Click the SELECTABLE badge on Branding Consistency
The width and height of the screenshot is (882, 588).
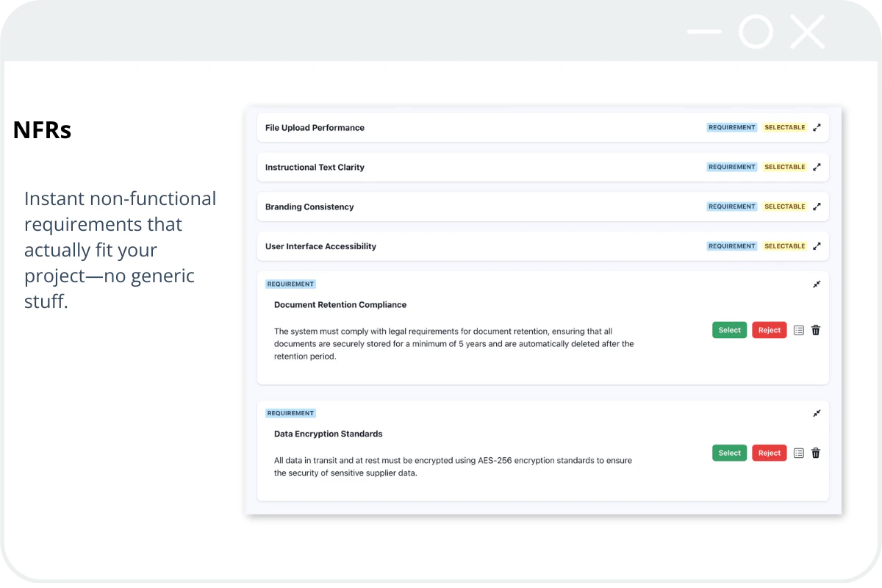coord(784,207)
